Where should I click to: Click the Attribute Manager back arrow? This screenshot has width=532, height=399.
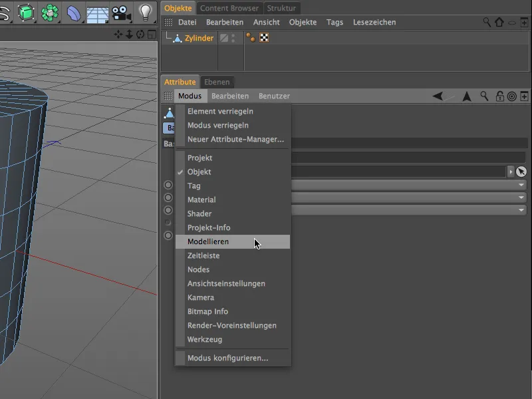[438, 96]
